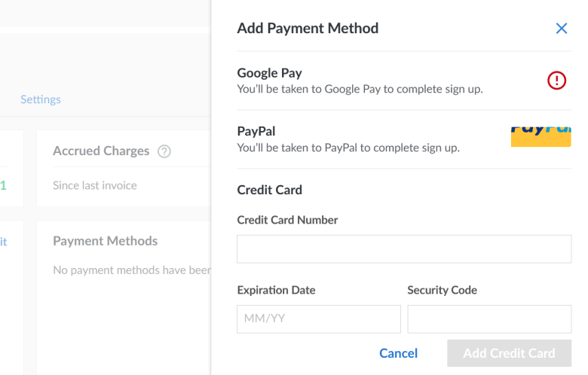Click the PayPal sign-up description text
The height and width of the screenshot is (375, 588).
tap(348, 148)
